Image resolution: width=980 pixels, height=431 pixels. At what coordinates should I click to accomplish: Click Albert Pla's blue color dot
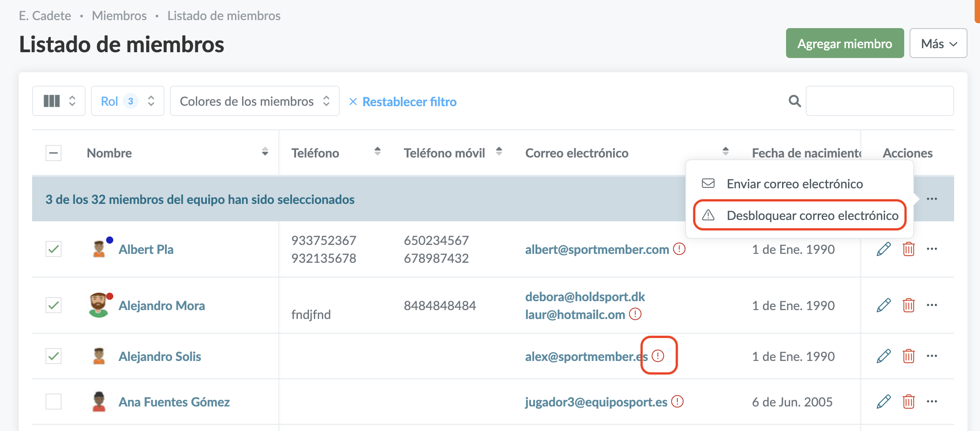pos(110,240)
